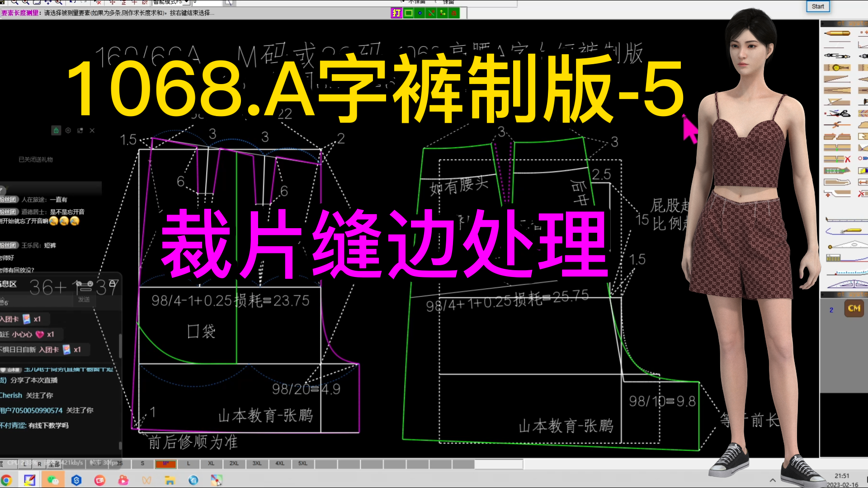
Task: Toggle the lock icon on the floating panel
Action: [56, 131]
